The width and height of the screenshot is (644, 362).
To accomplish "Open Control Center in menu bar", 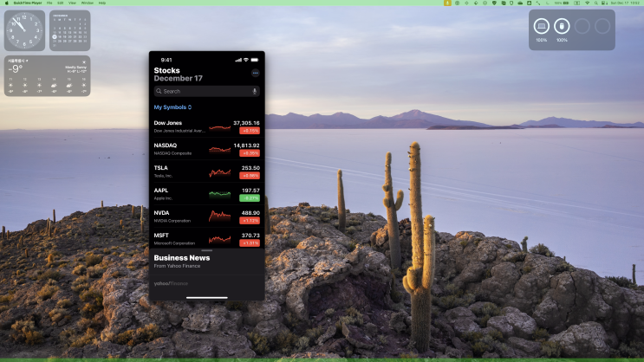I will tap(605, 3).
